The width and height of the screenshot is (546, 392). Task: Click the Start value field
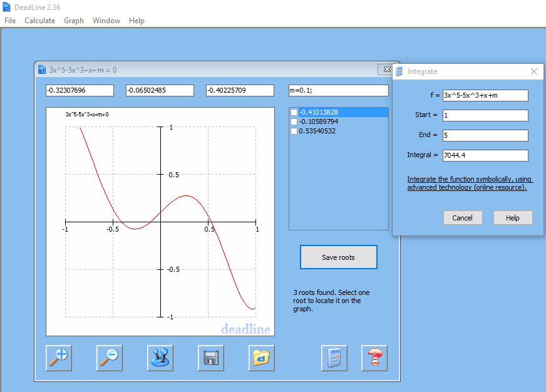click(485, 116)
